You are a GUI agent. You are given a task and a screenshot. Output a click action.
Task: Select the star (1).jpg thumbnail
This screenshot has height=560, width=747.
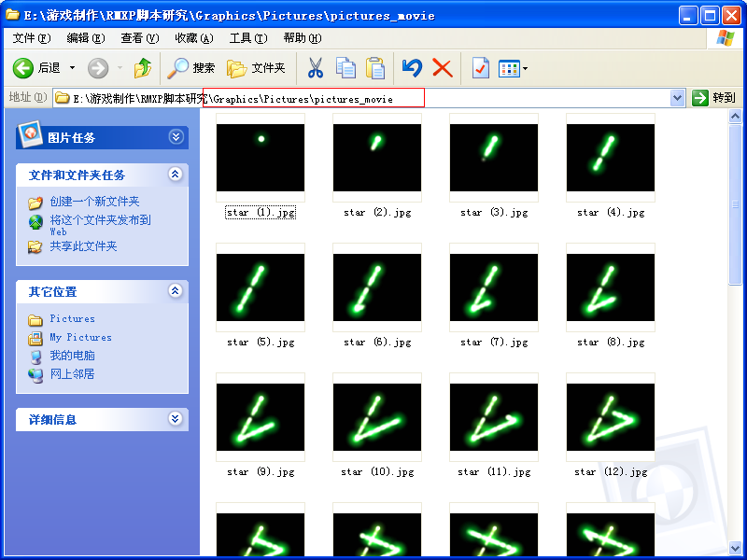point(261,158)
